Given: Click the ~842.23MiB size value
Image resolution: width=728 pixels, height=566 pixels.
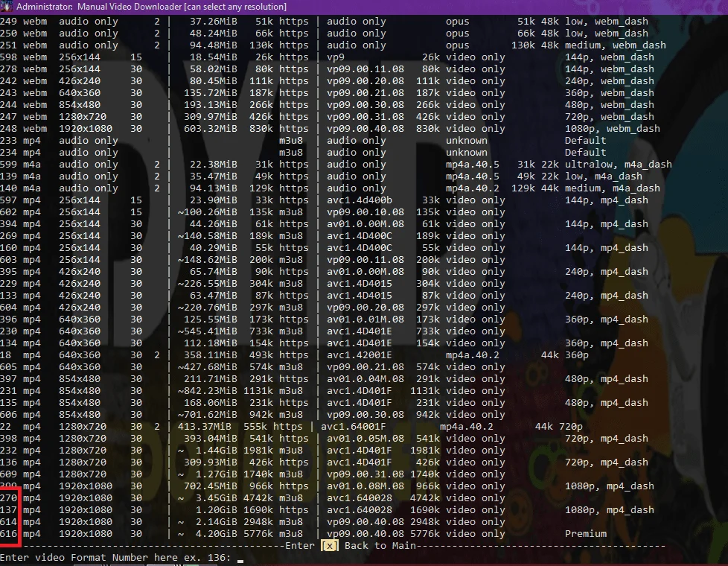Looking at the screenshot, I should 207,391.
